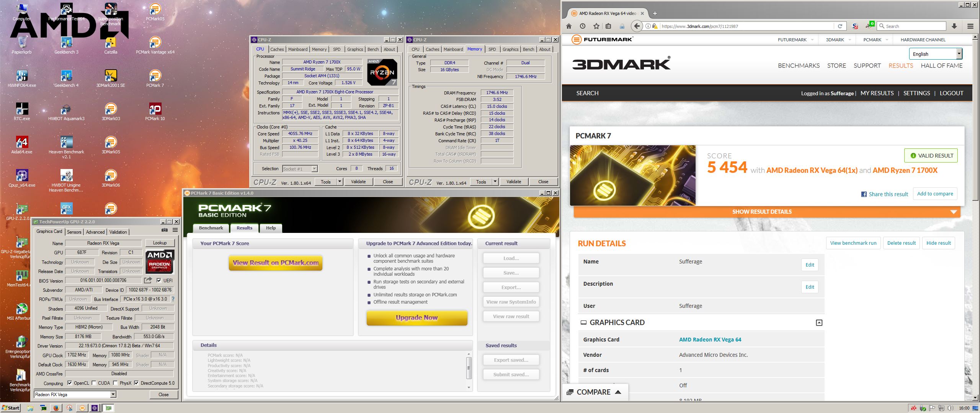Toggle PhysX checkbox in GPU-Z
Screen dimensions: 980x413
[x=116, y=383]
